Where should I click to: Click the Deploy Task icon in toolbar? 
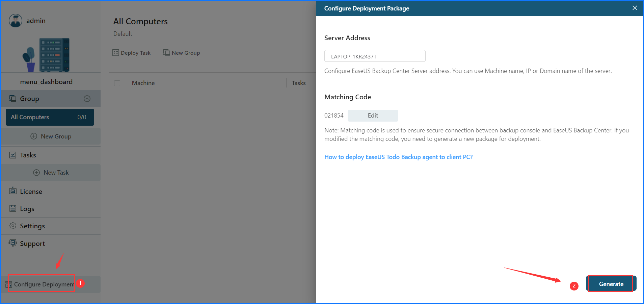click(116, 53)
